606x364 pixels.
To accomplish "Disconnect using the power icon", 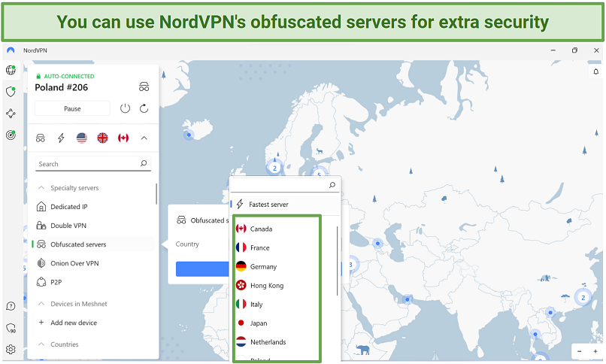I will pos(125,108).
